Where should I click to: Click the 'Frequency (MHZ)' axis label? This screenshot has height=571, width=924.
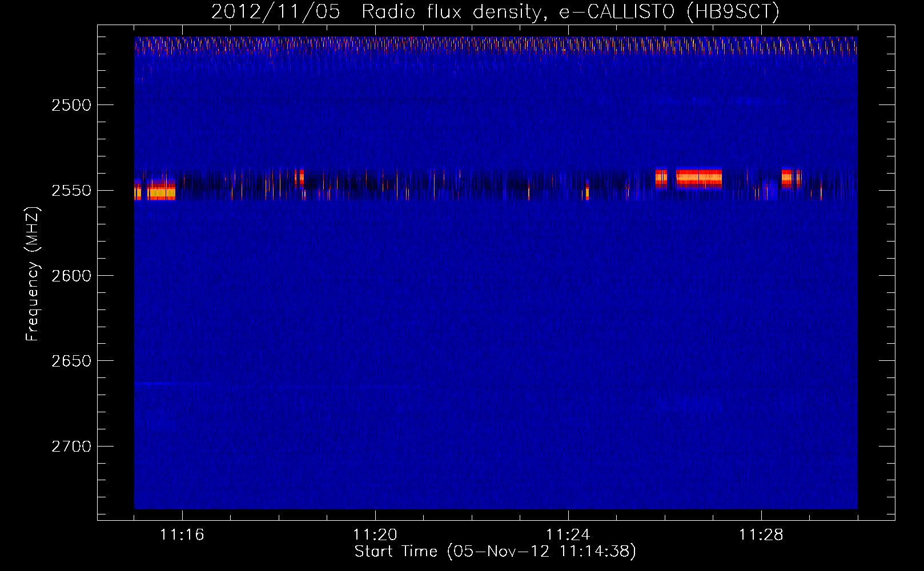click(x=33, y=274)
